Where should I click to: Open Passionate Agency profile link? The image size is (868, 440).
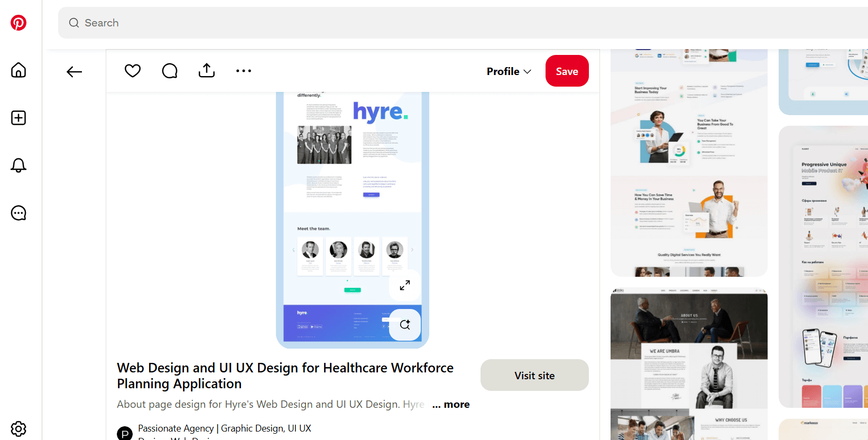tap(224, 428)
